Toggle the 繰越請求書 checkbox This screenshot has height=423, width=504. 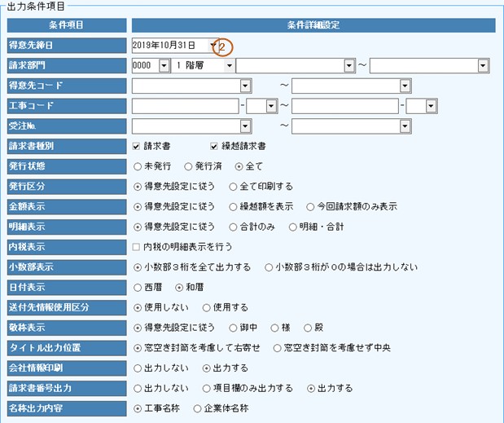pos(215,147)
